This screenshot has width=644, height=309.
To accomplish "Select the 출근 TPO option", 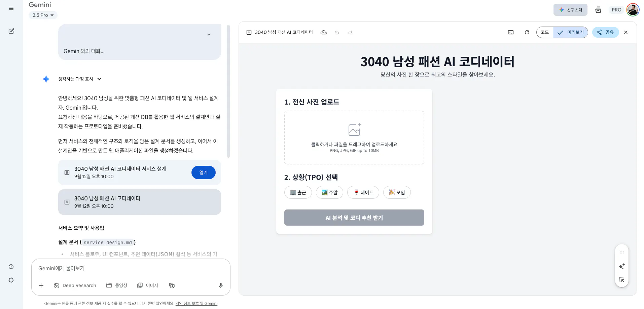I will 298,192.
